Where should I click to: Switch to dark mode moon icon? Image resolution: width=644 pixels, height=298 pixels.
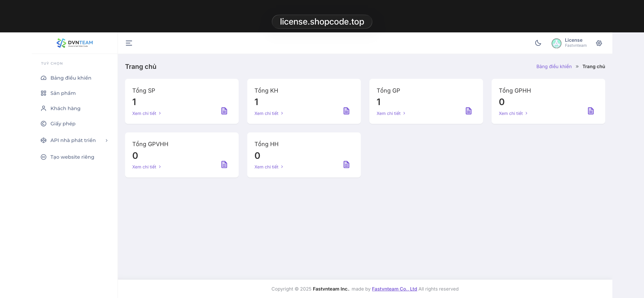pyautogui.click(x=538, y=43)
